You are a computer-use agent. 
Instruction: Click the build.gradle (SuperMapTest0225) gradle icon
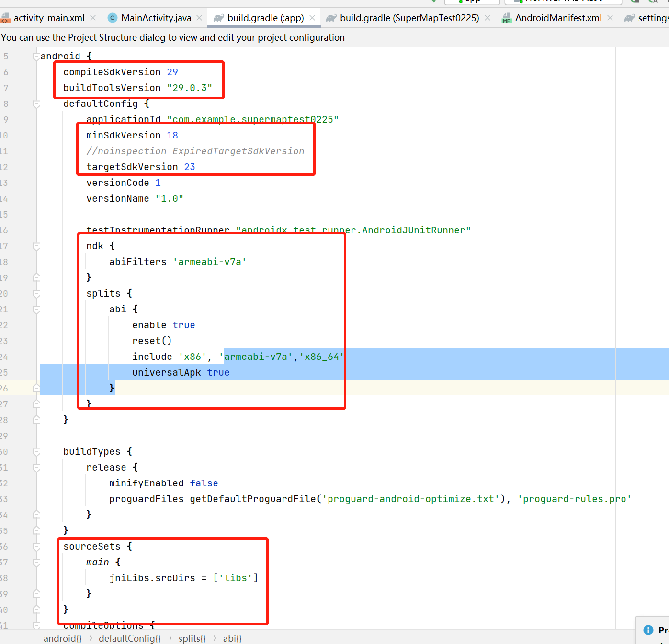(331, 18)
